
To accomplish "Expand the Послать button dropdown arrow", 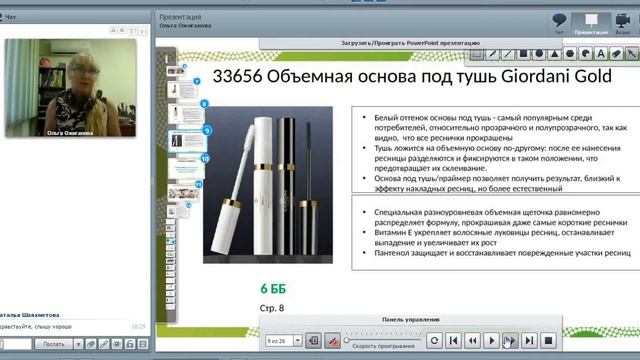I will coord(78,344).
